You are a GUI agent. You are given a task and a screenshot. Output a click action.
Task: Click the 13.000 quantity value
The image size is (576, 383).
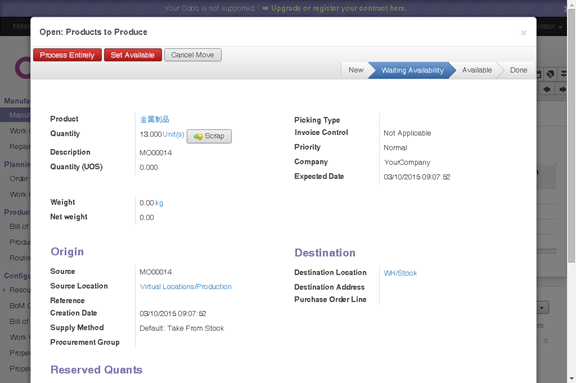coord(150,134)
